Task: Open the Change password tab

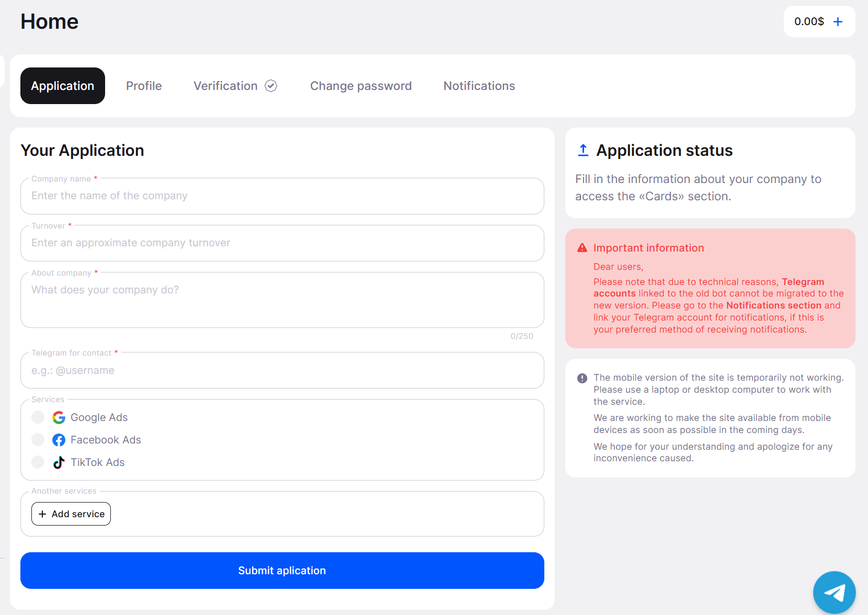Action: tap(361, 86)
